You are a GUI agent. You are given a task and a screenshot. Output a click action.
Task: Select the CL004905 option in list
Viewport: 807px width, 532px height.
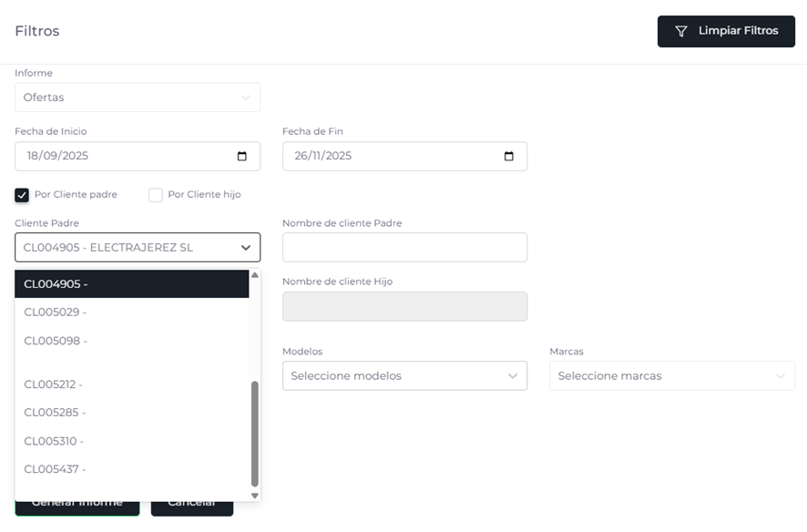(x=131, y=284)
